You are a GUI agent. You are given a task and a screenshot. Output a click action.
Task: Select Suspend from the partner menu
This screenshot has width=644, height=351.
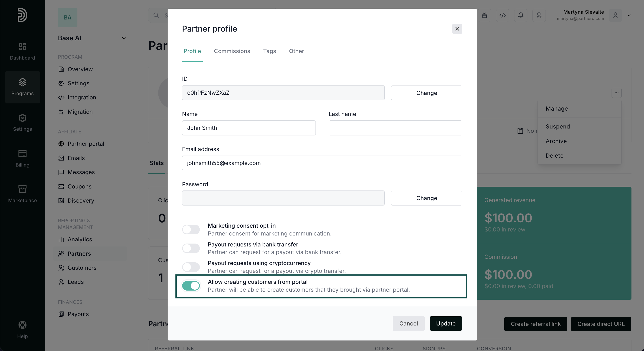pyautogui.click(x=558, y=127)
